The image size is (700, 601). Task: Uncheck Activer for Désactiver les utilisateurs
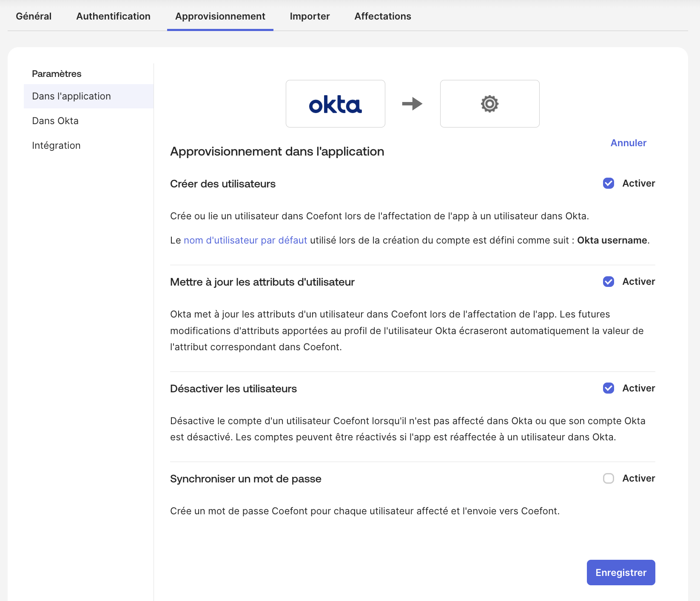click(609, 388)
